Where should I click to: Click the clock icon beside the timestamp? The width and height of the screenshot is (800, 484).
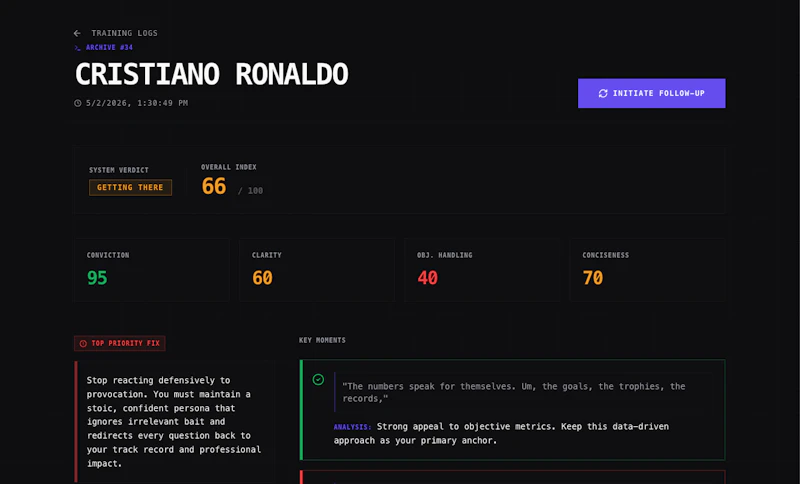tap(78, 103)
